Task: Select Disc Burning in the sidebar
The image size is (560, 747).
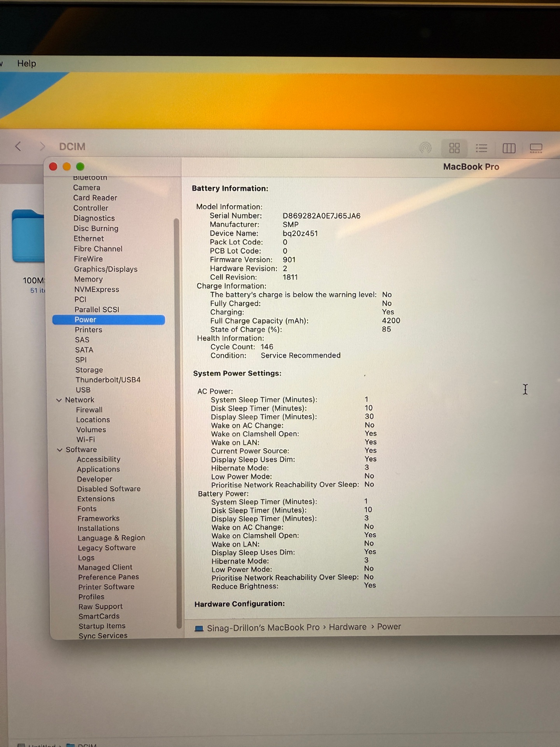Action: [x=96, y=228]
